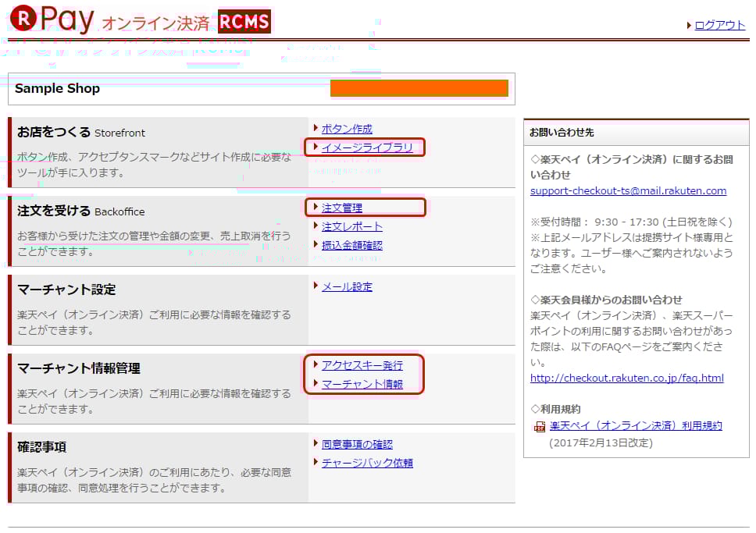Click the ボタン作成、アクセプタンスマーク description text
This screenshot has height=533, width=756.
pyautogui.click(x=155, y=165)
